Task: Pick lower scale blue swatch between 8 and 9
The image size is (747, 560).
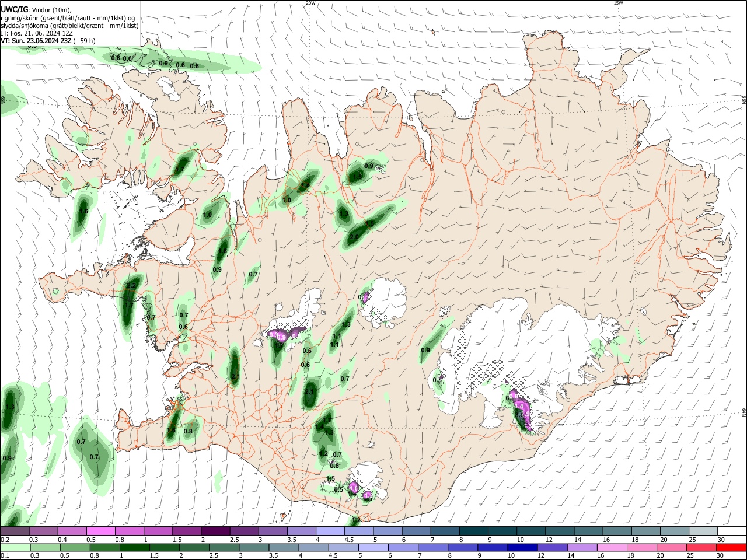Action: (463, 547)
